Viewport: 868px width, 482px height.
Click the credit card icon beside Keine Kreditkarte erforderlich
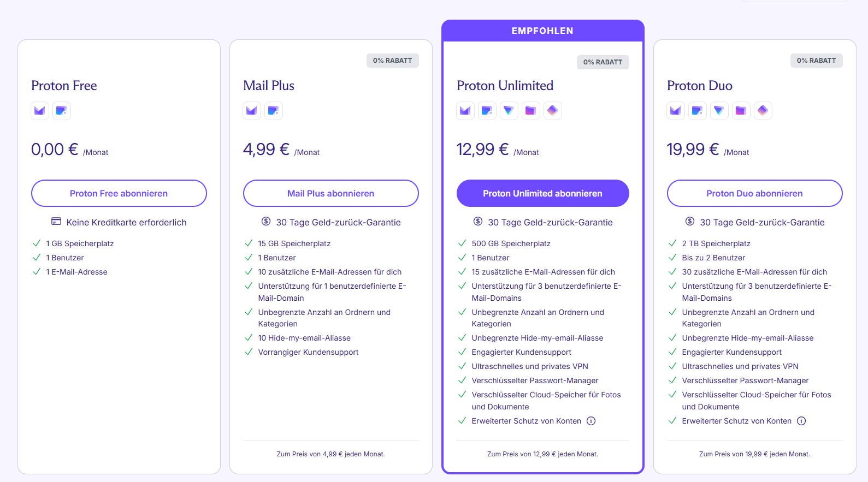pyautogui.click(x=56, y=222)
